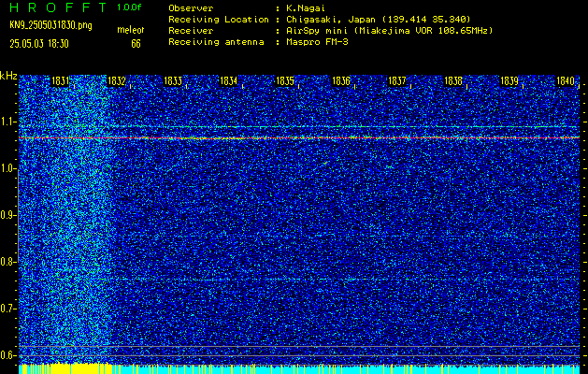Click the observer name K.Nagai
588x374 pixels.
[306, 8]
